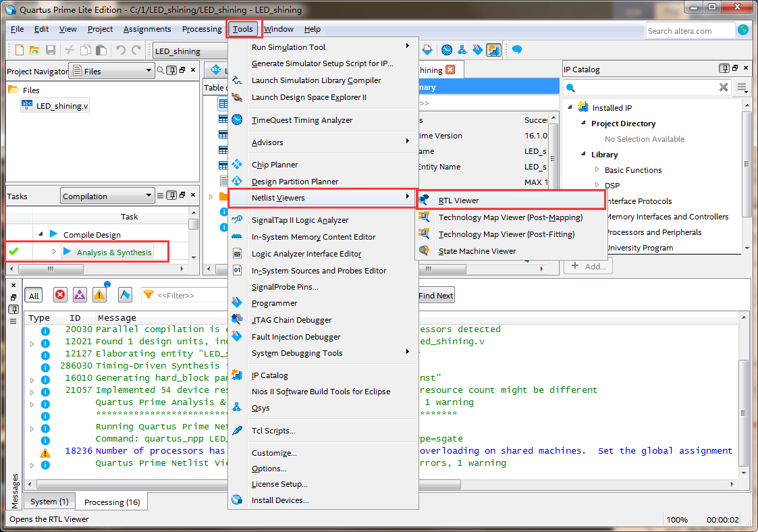Open IP Catalog options menu icon
Image resolution: width=758 pixels, height=532 pixels.
pyautogui.click(x=742, y=88)
